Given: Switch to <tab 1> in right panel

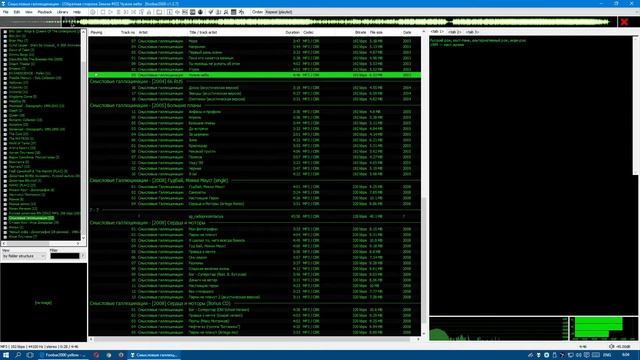Looking at the screenshot, I should point(437,32).
